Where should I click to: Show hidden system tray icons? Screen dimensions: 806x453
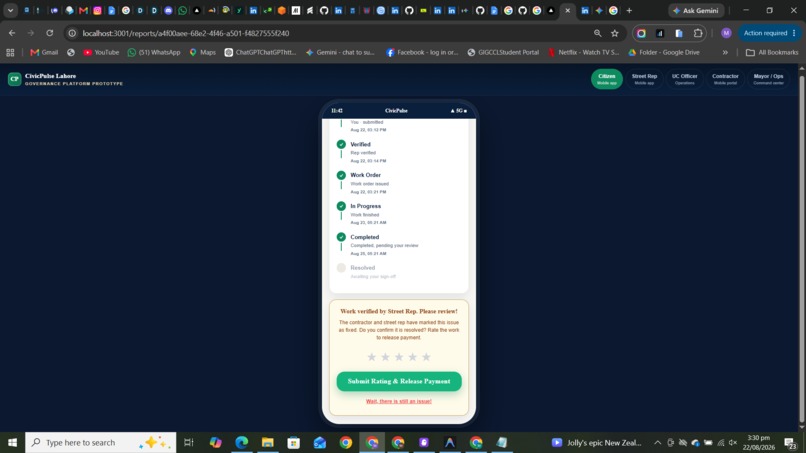657,442
